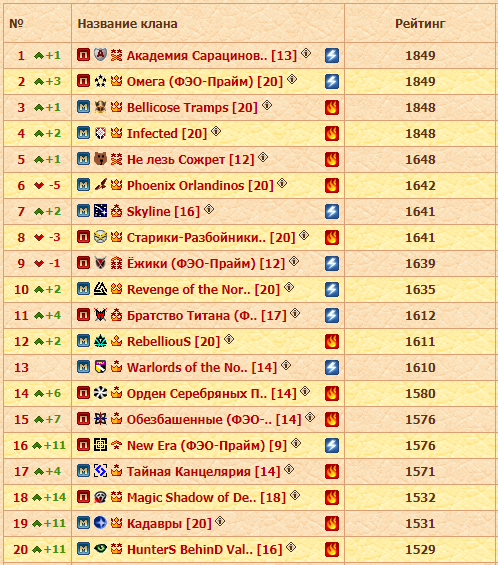Click info icon next to Revenge of the Nor..
498x565 pixels.
click(x=289, y=288)
